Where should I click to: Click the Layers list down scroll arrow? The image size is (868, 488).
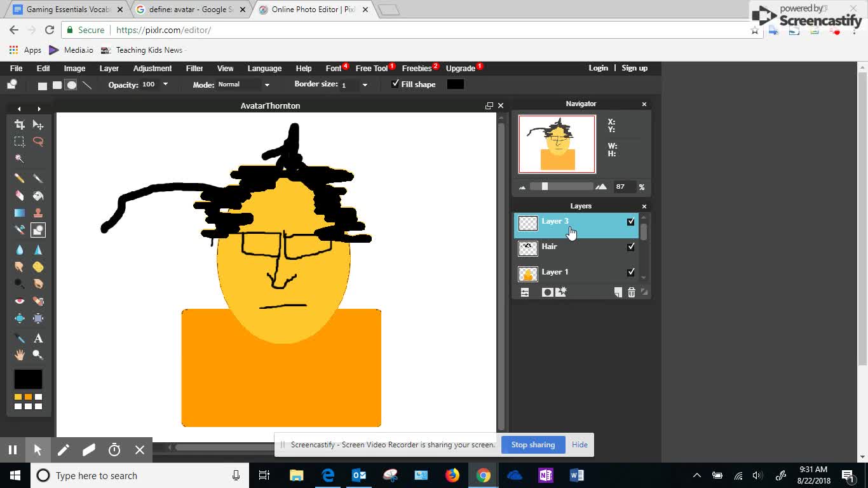[x=644, y=278]
